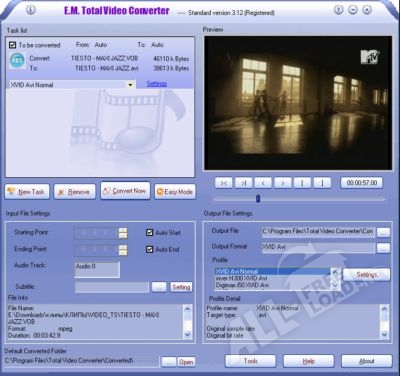This screenshot has width=400, height=376.
Task: Click the step-forward preview button
Action: [x=244, y=183]
